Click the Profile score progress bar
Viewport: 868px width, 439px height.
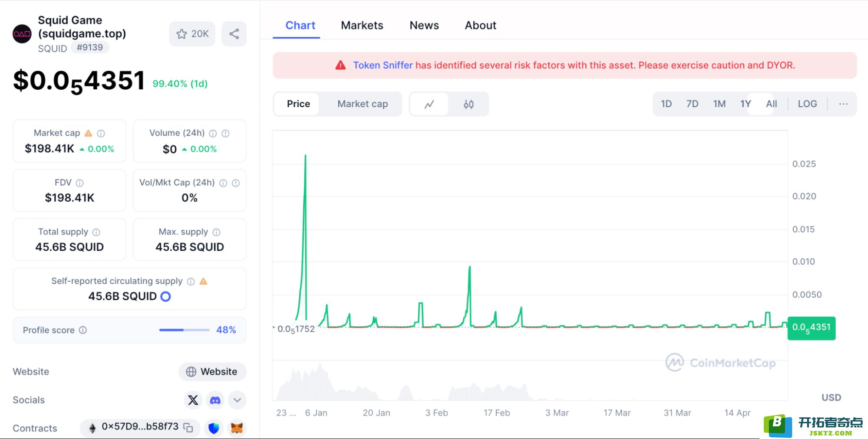[x=184, y=330]
